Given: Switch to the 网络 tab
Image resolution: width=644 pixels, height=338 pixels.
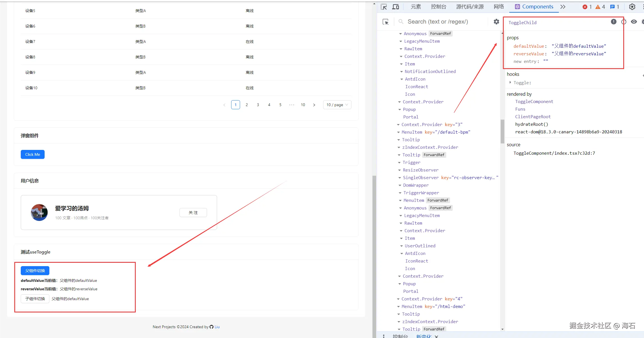Looking at the screenshot, I should pos(499,7).
